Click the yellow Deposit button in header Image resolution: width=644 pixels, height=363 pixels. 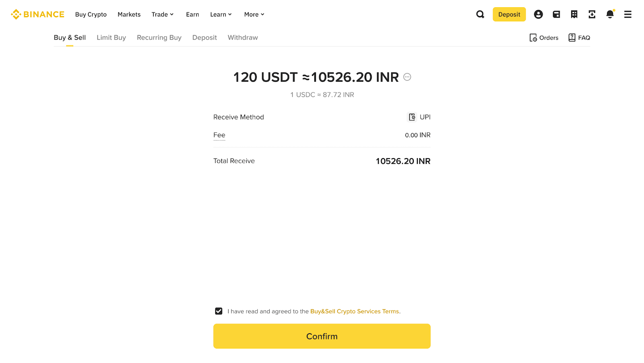(509, 14)
